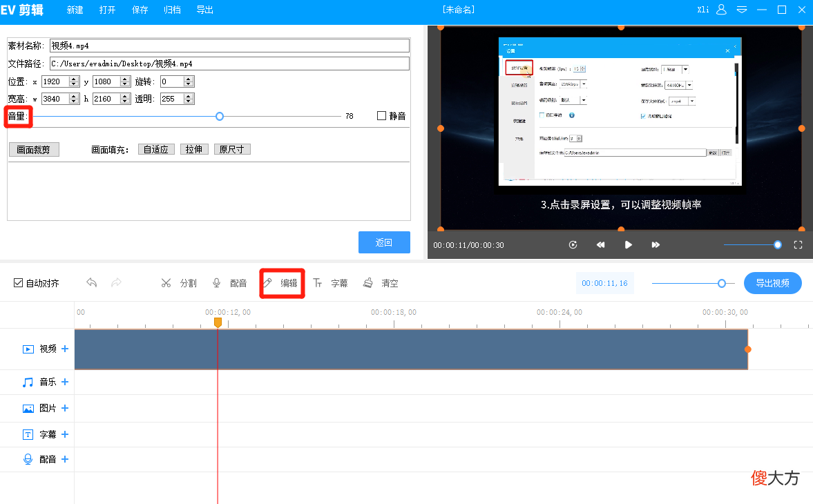Decrease the 透明 opacity value

(x=189, y=101)
